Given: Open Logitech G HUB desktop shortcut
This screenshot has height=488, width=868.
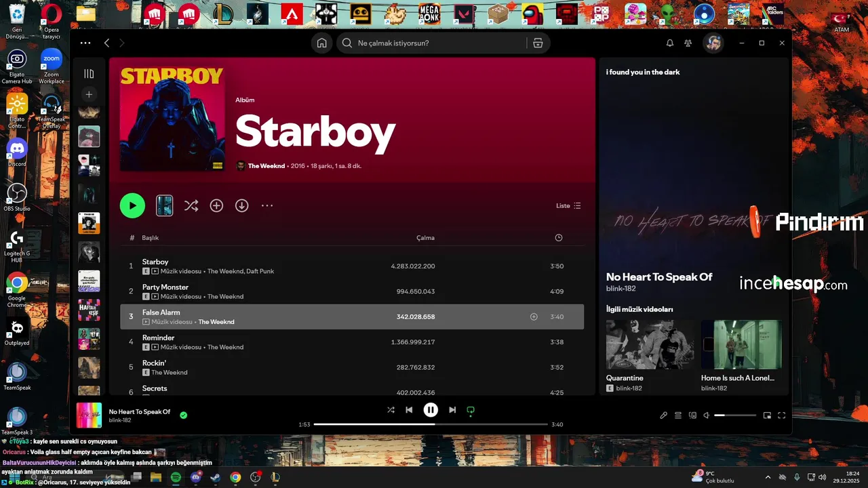Looking at the screenshot, I should coord(17,245).
